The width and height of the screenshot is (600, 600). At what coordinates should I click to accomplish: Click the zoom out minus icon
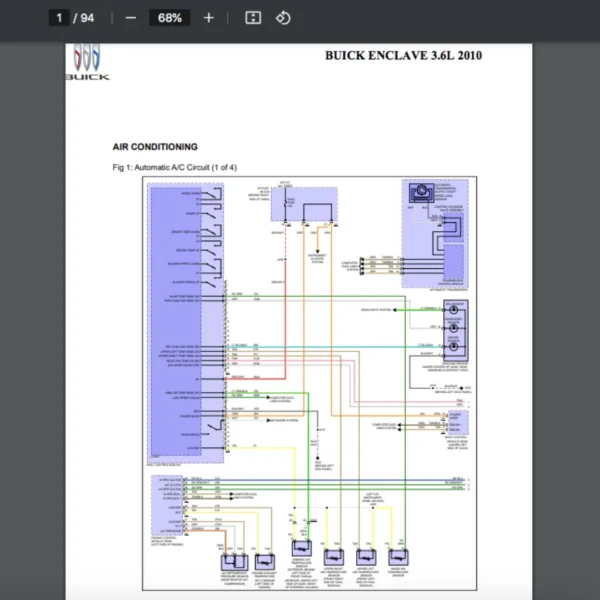130,18
